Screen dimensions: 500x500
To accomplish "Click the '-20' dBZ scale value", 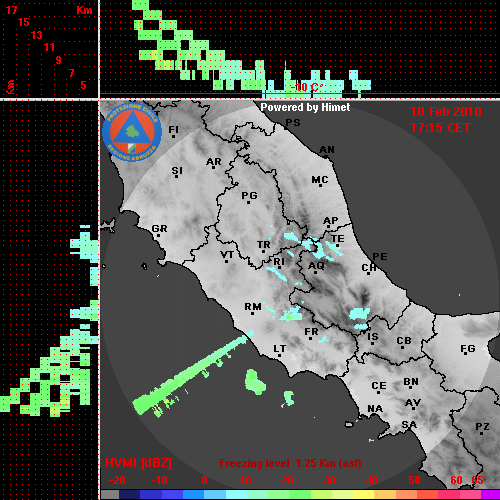I will click(117, 480).
